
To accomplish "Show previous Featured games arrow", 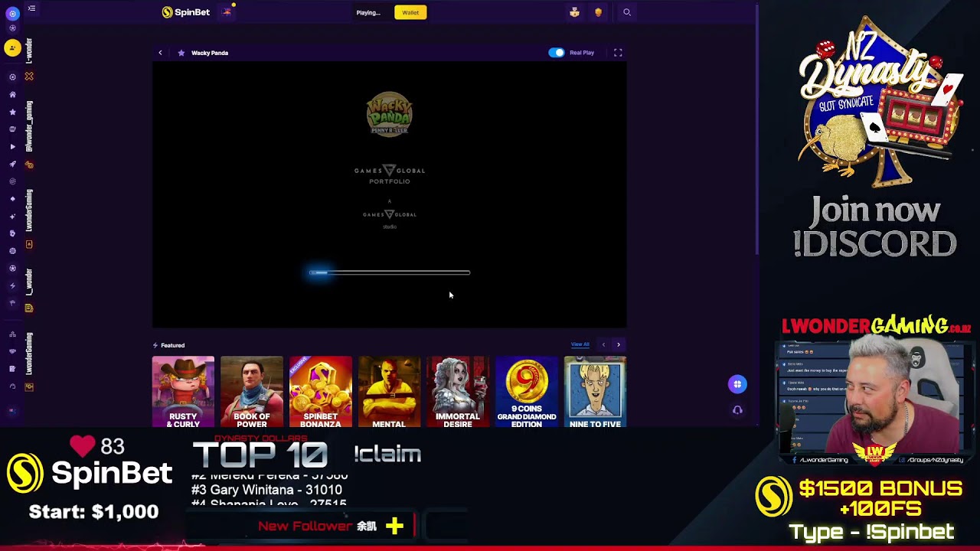I will point(603,344).
